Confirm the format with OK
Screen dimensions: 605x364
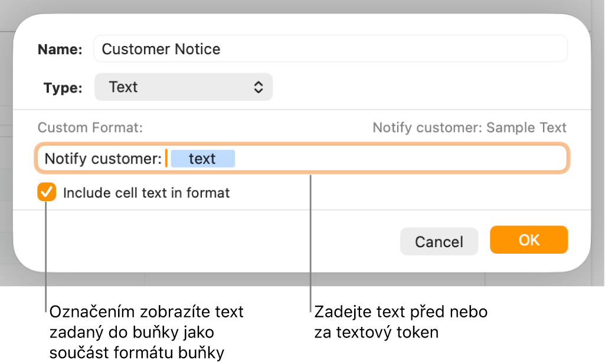(528, 240)
